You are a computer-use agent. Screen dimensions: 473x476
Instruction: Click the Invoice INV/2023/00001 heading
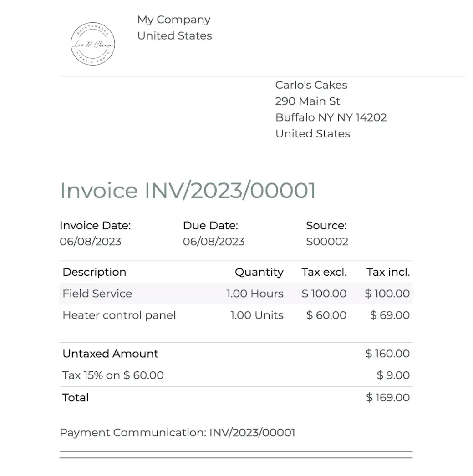188,190
